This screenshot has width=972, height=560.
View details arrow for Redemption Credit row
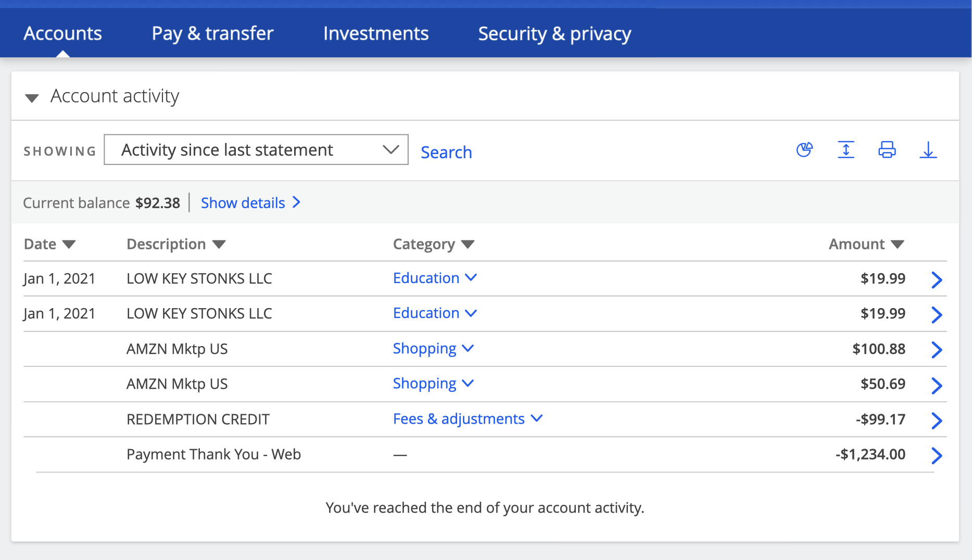pos(936,420)
